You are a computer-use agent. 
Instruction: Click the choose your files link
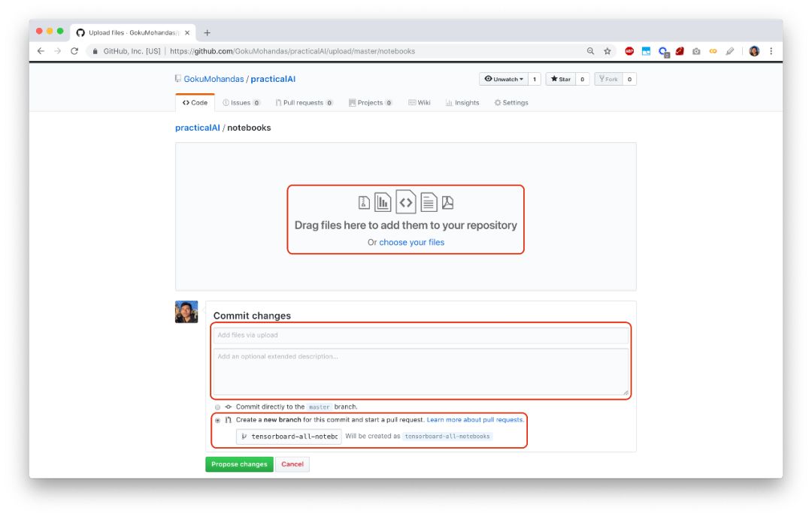pyautogui.click(x=412, y=242)
